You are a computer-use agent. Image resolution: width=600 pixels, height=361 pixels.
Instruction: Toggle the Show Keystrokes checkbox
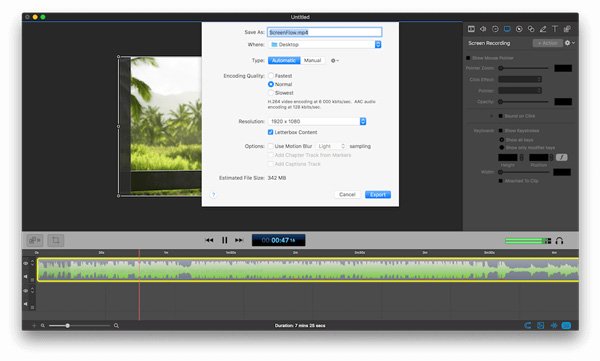(x=501, y=131)
